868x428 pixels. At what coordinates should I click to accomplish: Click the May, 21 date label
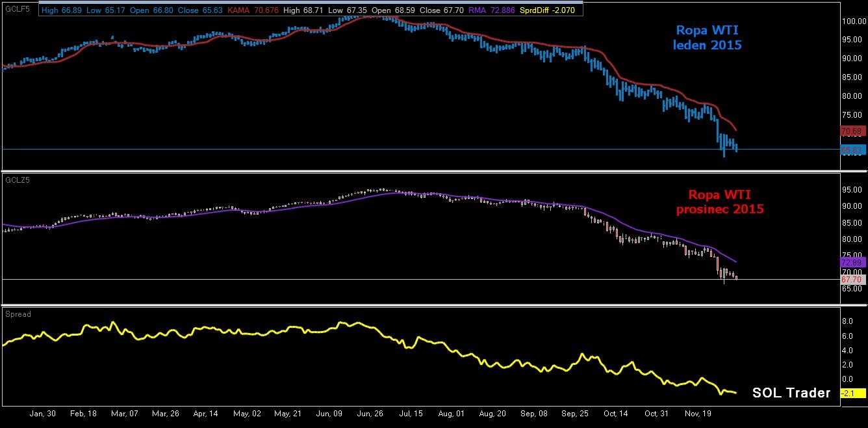tap(288, 413)
